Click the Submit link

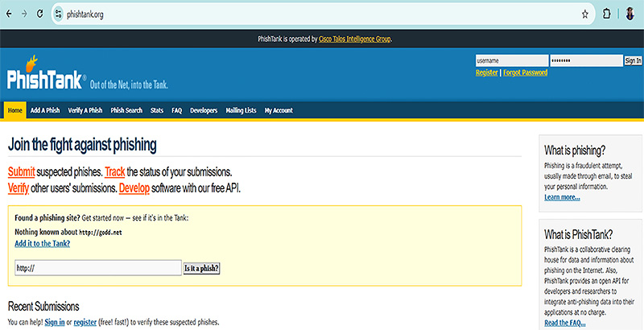pos(22,171)
